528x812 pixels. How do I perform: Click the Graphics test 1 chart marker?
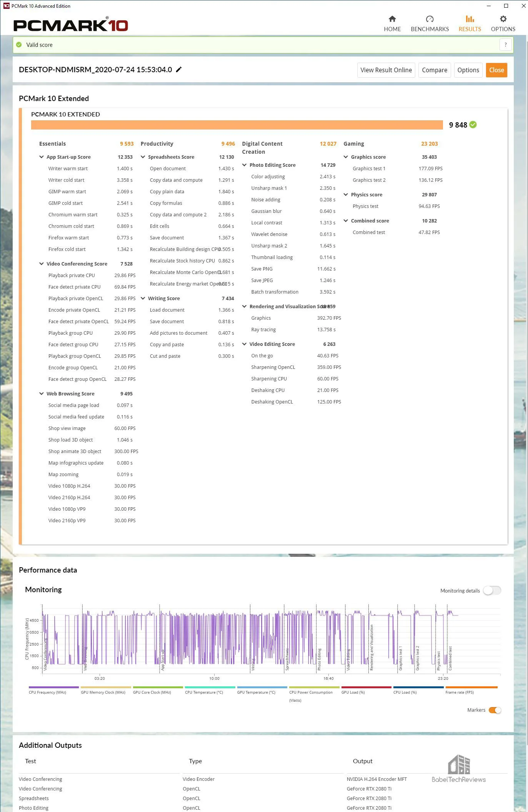pyautogui.click(x=400, y=658)
